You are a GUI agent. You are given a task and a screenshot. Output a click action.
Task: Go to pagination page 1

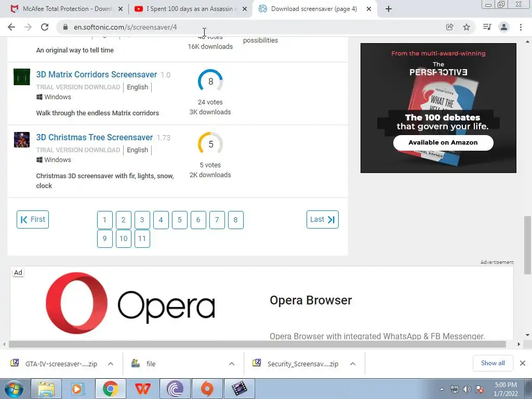[x=105, y=220]
